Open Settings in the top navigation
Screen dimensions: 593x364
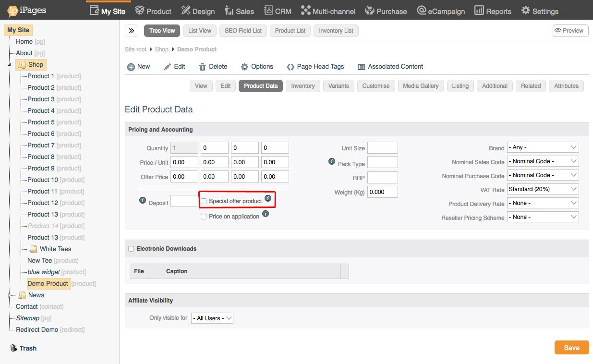click(540, 11)
